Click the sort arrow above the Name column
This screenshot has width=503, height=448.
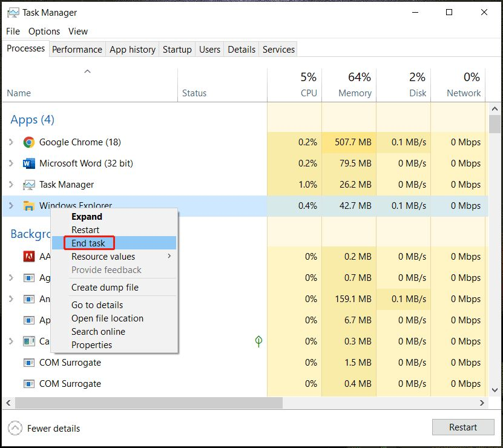87,71
